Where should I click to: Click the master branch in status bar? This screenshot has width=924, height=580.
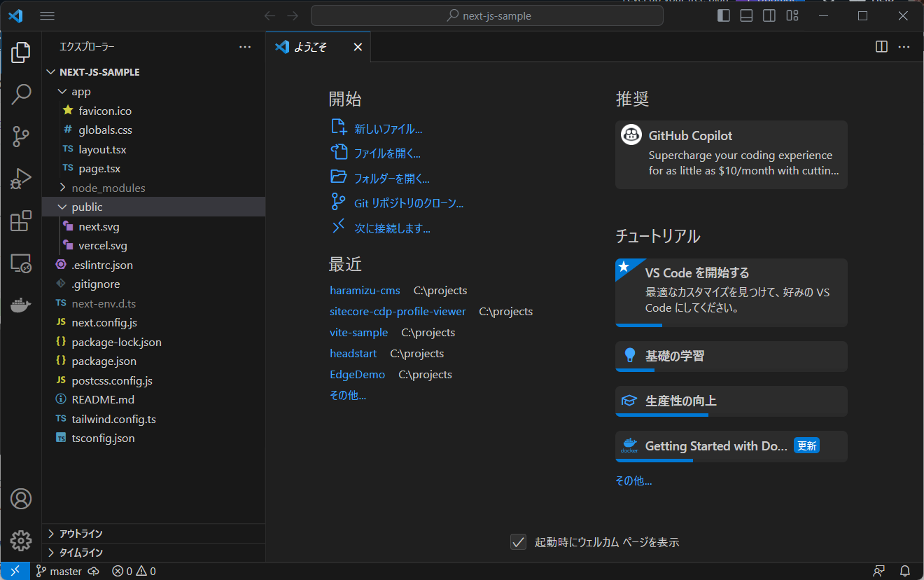[x=59, y=571]
